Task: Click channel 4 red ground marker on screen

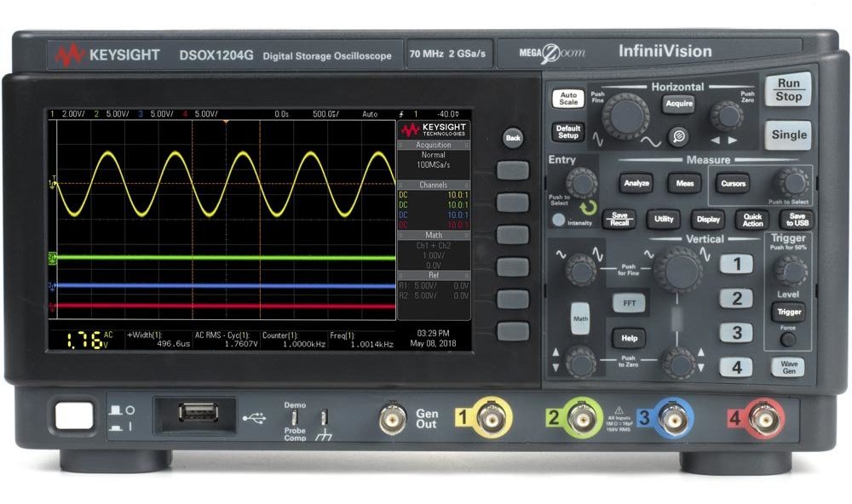Action: click(52, 307)
